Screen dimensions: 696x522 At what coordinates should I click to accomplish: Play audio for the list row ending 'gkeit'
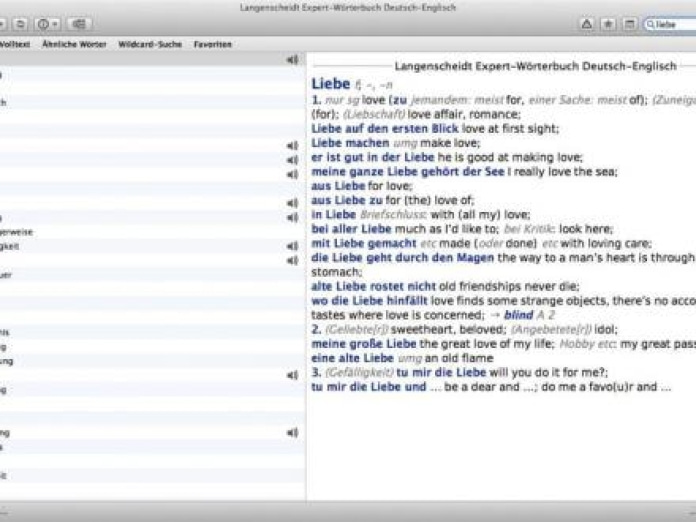(293, 246)
